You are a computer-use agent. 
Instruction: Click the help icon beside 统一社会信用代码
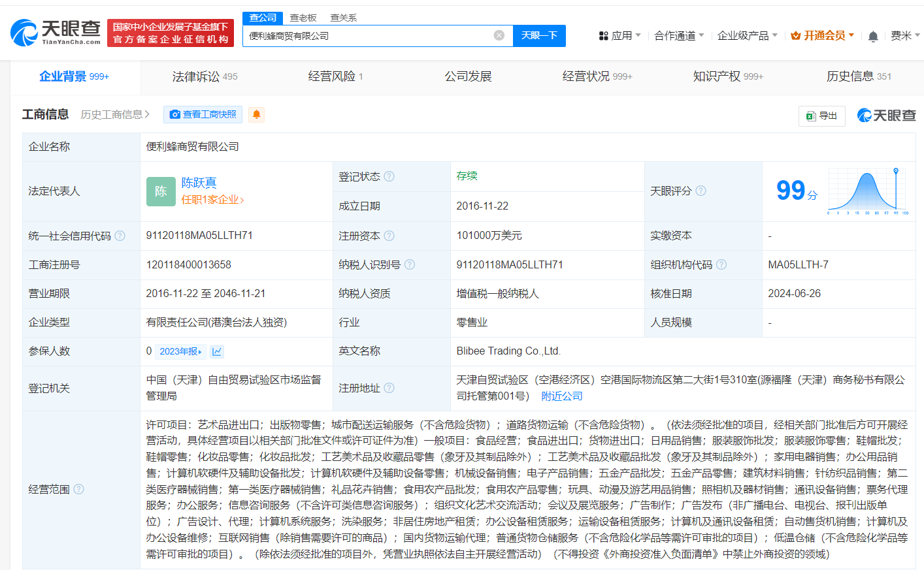pyautogui.click(x=120, y=236)
